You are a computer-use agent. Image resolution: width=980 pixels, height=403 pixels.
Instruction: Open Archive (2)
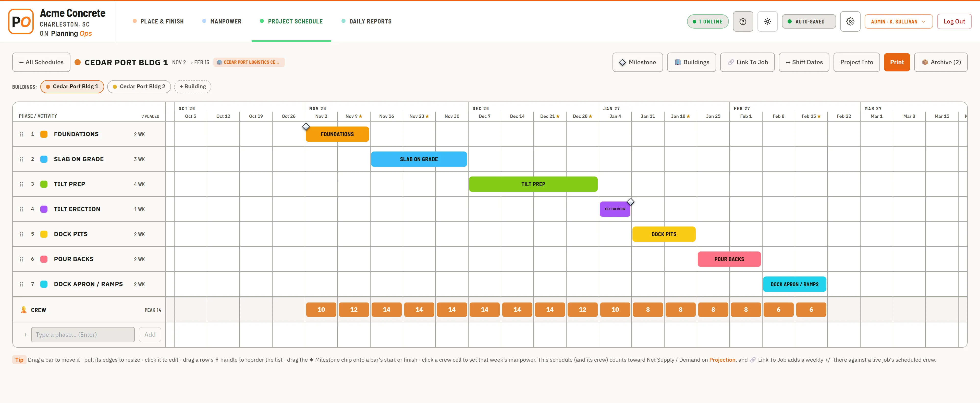click(941, 62)
